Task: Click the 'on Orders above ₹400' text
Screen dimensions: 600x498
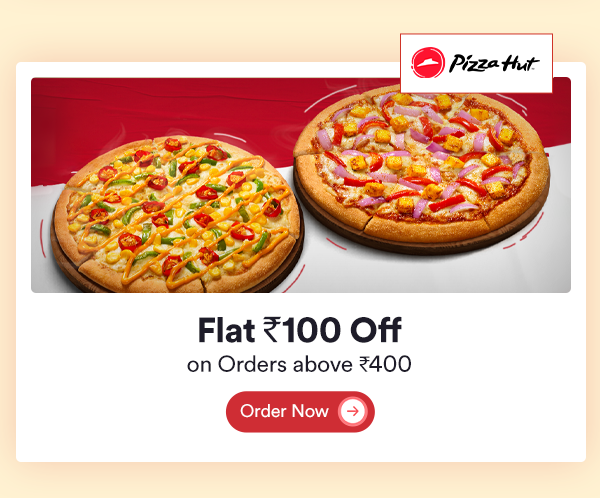Action: click(299, 364)
